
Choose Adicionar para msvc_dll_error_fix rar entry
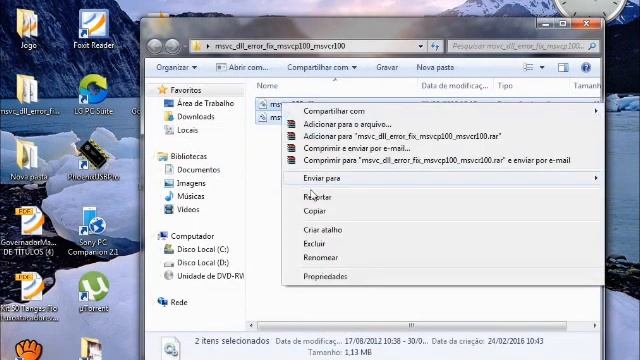[x=402, y=136]
